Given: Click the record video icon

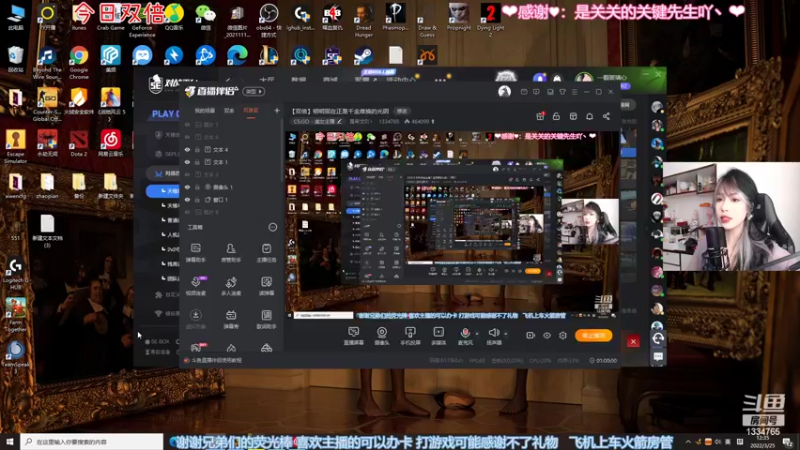Looking at the screenshot, I should coord(531,335).
